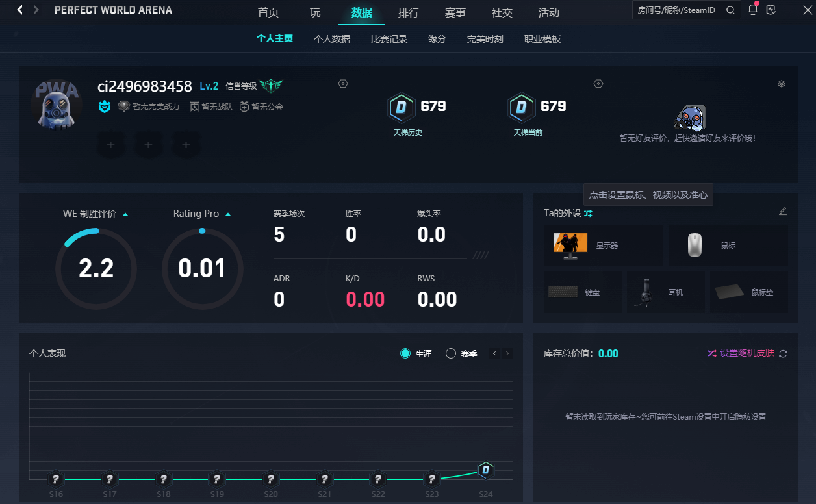Click the back arrow in the title bar

[x=20, y=10]
